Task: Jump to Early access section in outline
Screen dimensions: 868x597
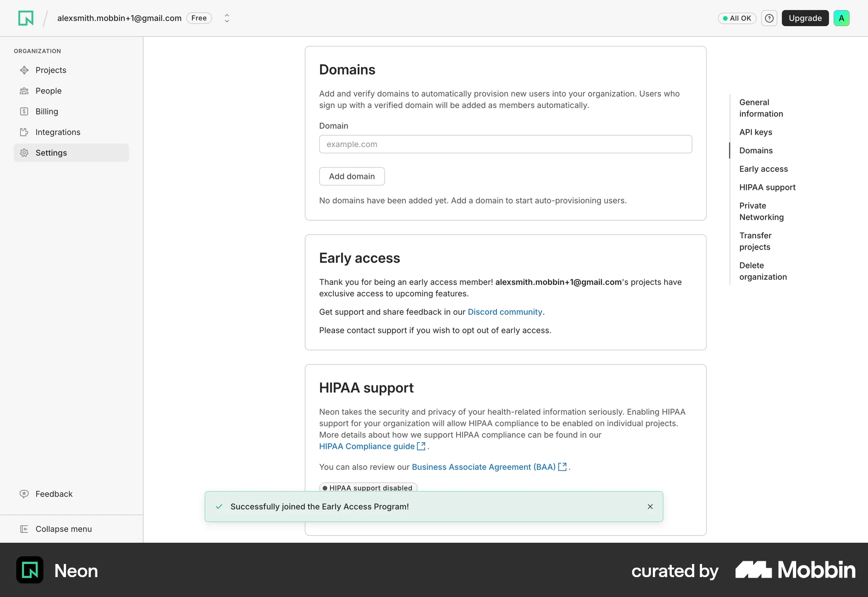Action: [763, 169]
